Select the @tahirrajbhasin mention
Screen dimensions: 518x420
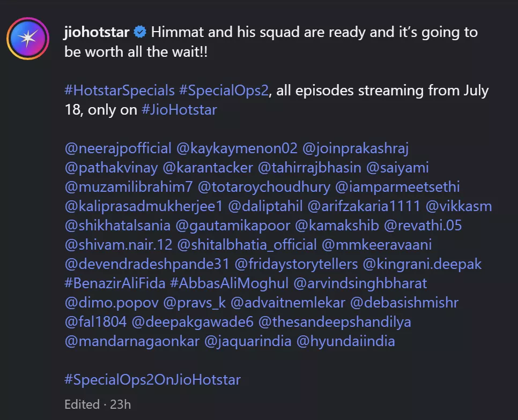click(309, 168)
